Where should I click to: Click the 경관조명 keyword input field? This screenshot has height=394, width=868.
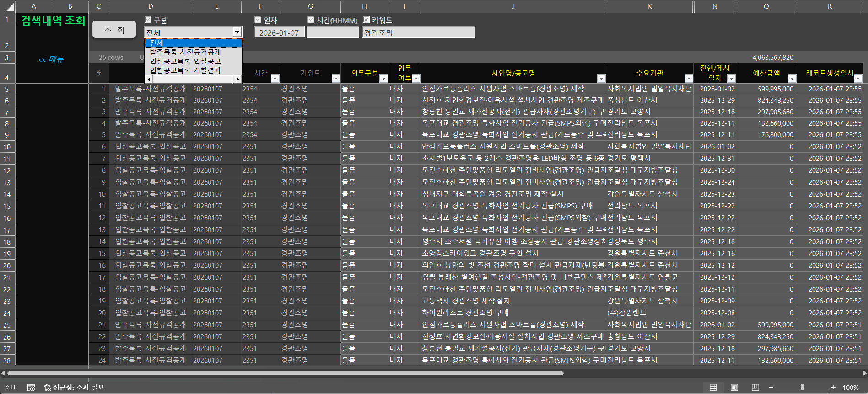tap(418, 33)
